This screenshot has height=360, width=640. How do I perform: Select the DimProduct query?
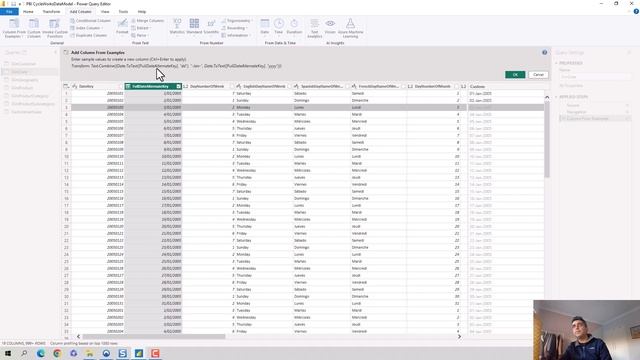point(22,88)
